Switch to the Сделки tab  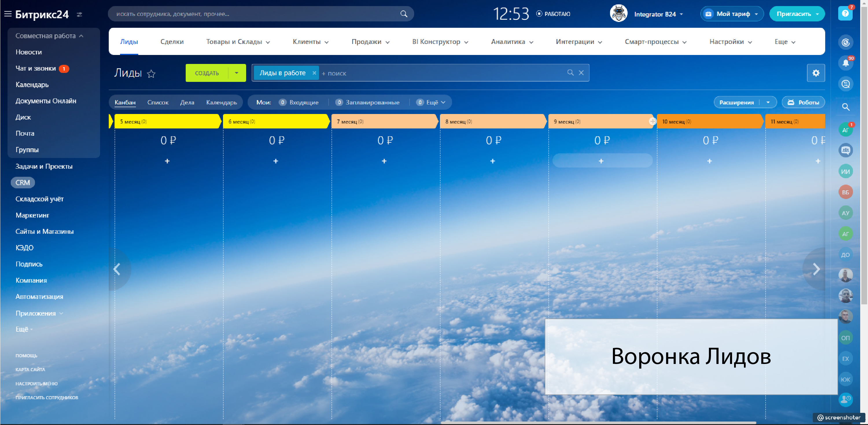[172, 42]
